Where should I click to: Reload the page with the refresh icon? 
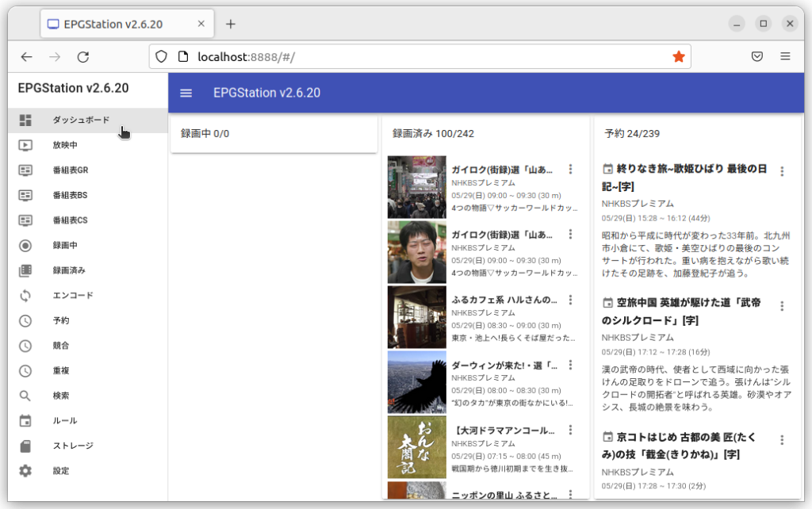(x=82, y=57)
